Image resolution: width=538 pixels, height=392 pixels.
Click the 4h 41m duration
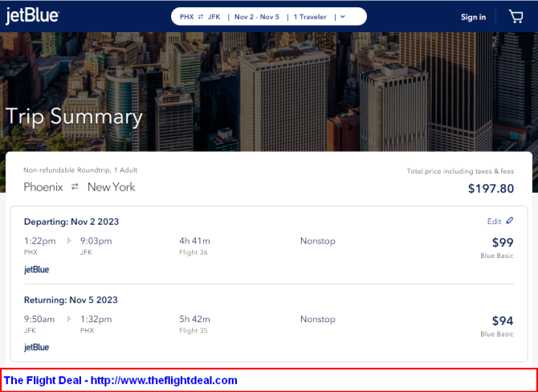coord(194,241)
